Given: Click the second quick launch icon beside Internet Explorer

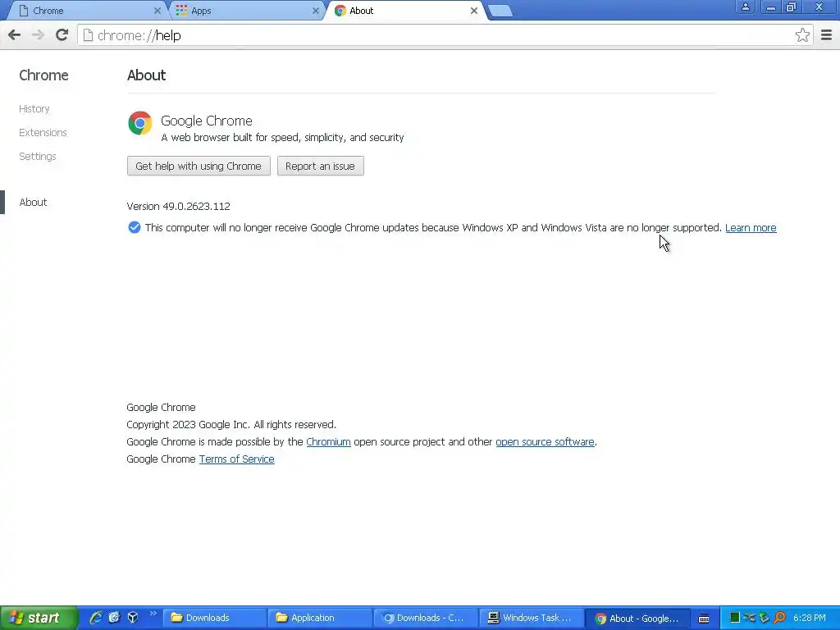Looking at the screenshot, I should 115,618.
